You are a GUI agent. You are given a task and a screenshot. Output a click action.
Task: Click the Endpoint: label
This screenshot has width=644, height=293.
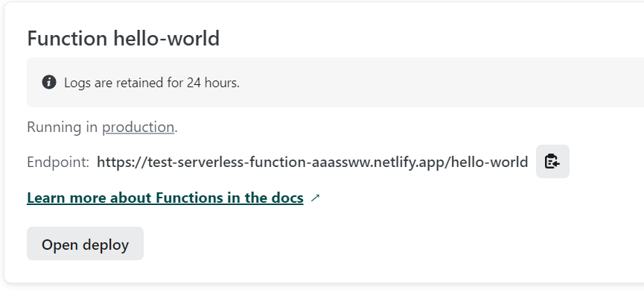pos(58,162)
